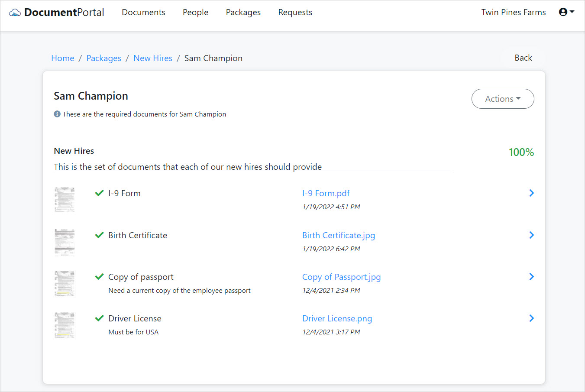585x392 pixels.
Task: Click the dropdown caret next to the profile icon
Action: [x=572, y=13]
